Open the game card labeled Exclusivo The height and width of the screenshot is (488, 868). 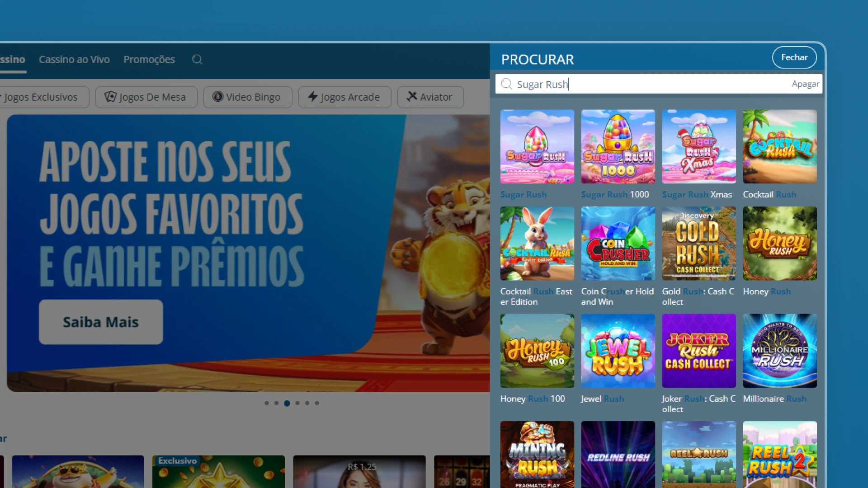click(x=219, y=472)
